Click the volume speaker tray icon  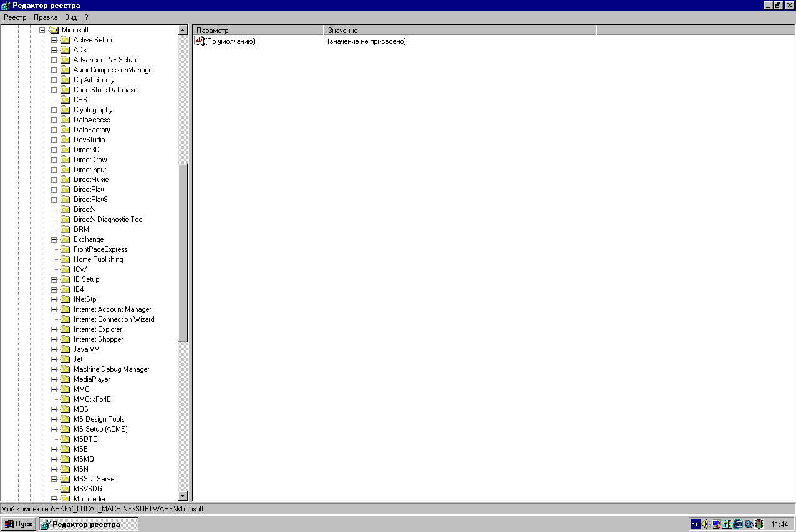[x=706, y=524]
